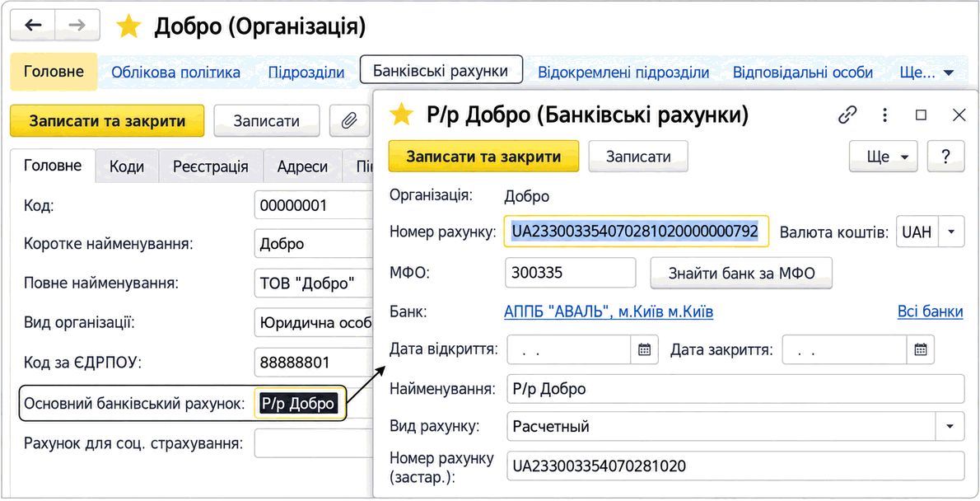Open Відокремлені підрозділи section
The width and height of the screenshot is (980, 501).
tap(623, 73)
